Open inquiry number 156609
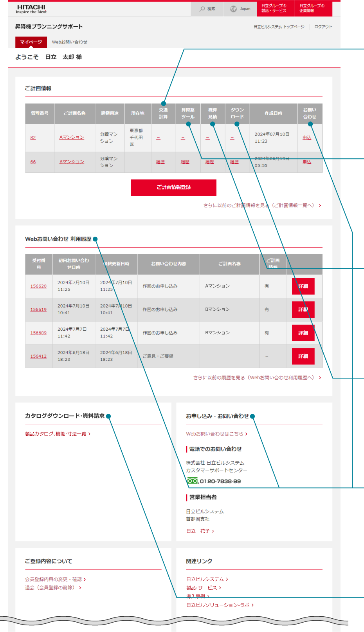Viewport: 364px width, 632px height. (x=38, y=333)
